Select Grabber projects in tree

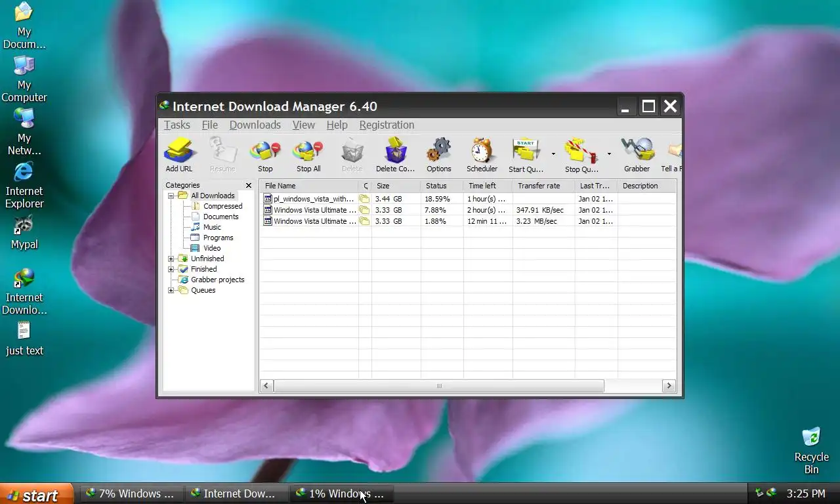[x=217, y=280]
